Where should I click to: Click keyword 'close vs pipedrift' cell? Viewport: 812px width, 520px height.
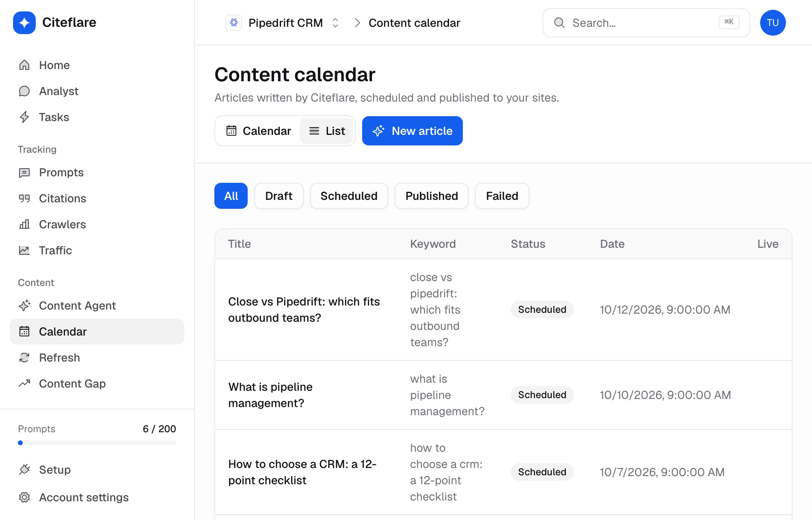(x=435, y=310)
